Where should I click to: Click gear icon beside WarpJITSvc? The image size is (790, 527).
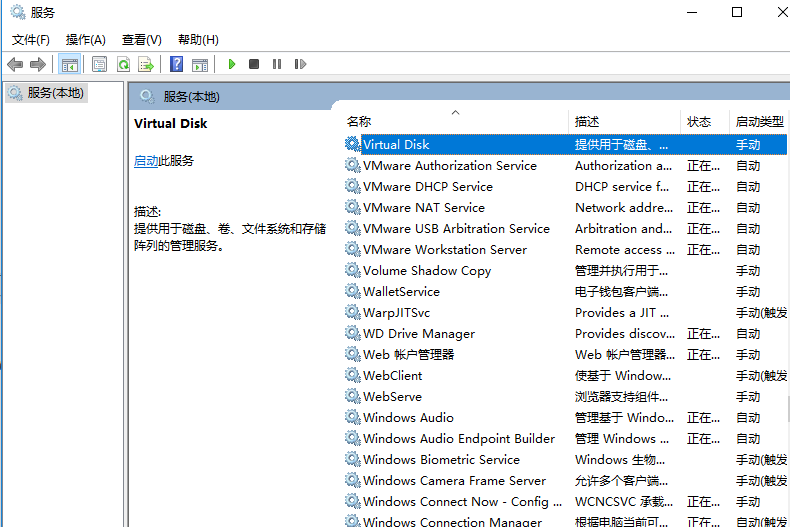tap(352, 312)
